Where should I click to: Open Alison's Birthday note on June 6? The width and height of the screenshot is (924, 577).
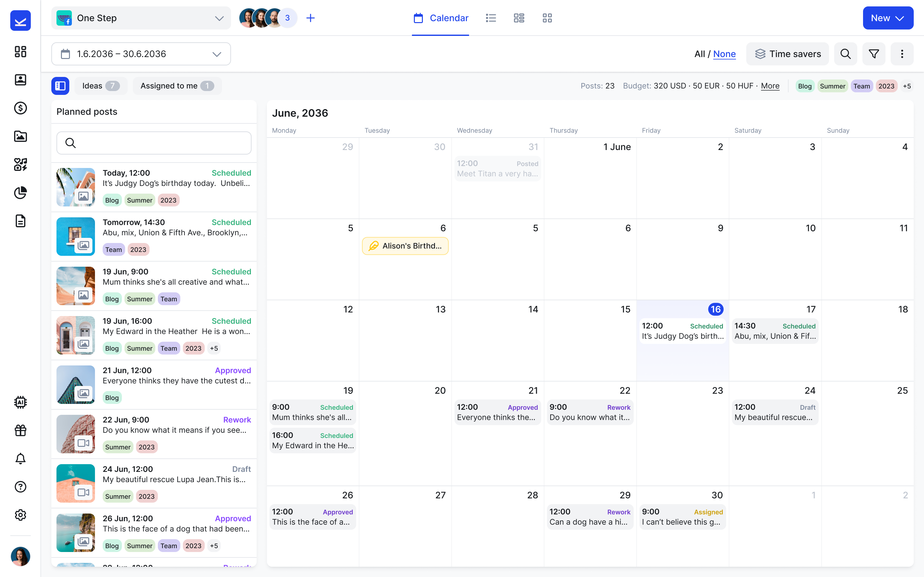point(405,246)
